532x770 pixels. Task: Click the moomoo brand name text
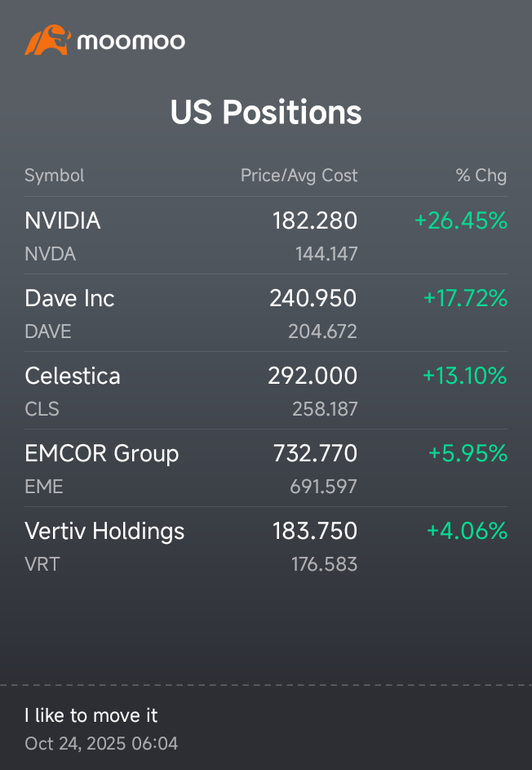pyautogui.click(x=131, y=42)
